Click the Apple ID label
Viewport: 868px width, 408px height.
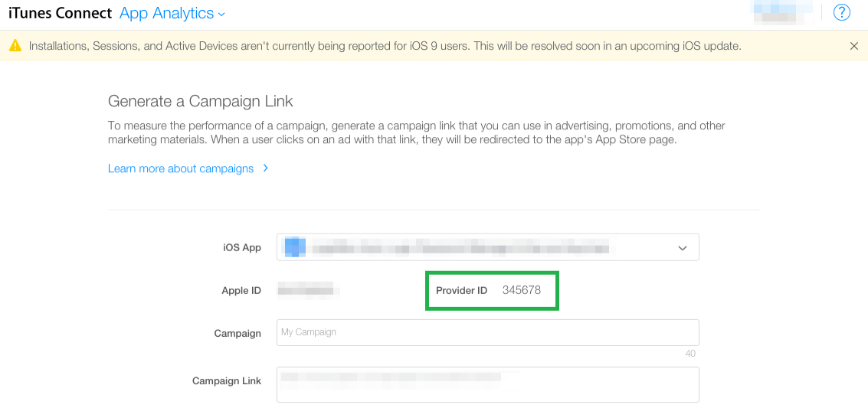241,290
